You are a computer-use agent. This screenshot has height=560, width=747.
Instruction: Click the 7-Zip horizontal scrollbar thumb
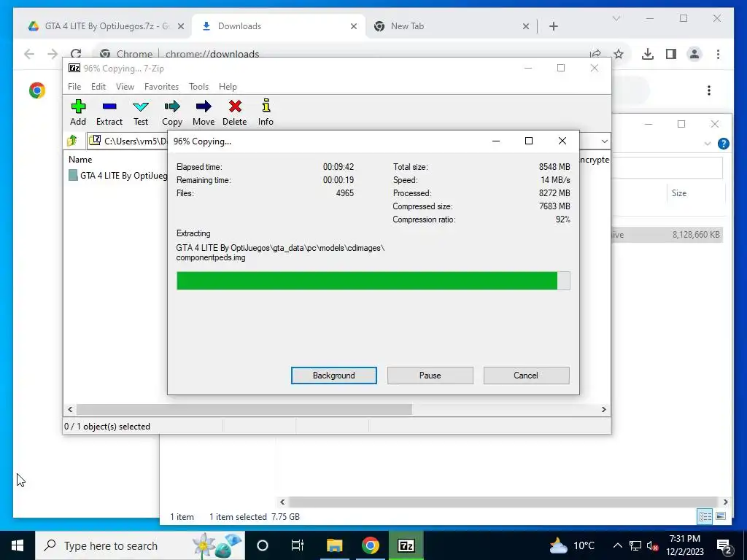pyautogui.click(x=244, y=410)
